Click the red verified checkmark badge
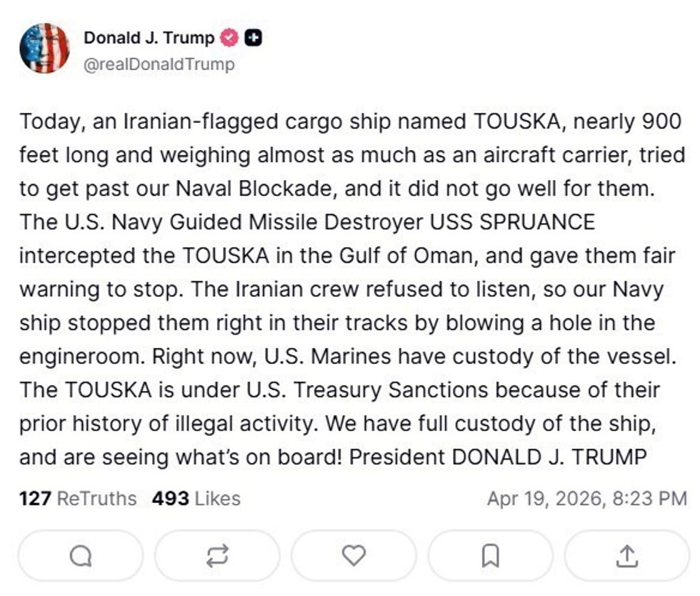 (229, 38)
